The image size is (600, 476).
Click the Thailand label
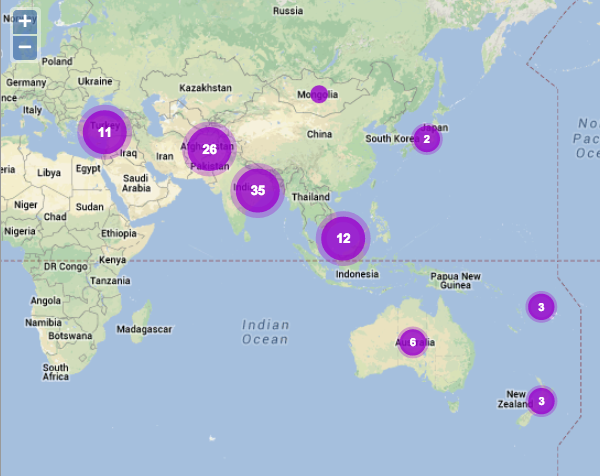[311, 197]
